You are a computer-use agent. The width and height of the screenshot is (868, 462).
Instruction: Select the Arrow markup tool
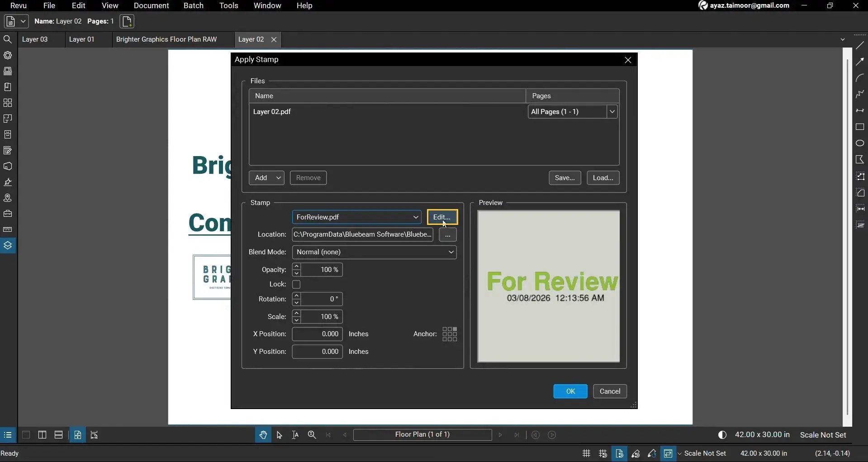pyautogui.click(x=860, y=62)
